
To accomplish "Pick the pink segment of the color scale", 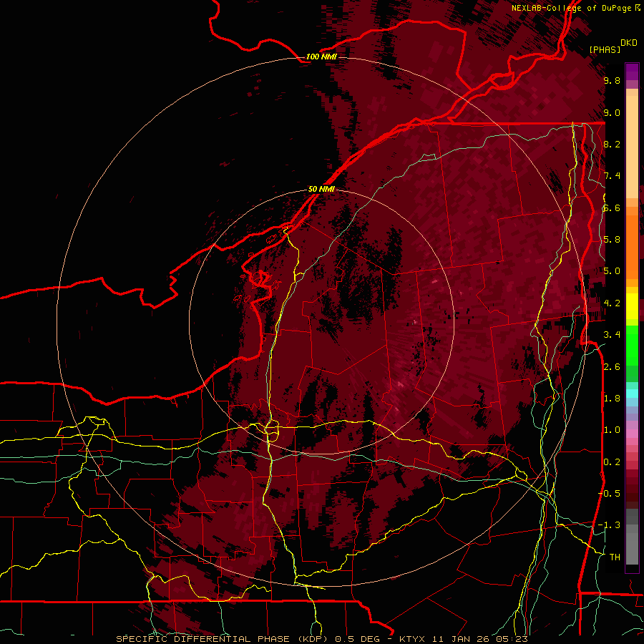I will [632, 434].
